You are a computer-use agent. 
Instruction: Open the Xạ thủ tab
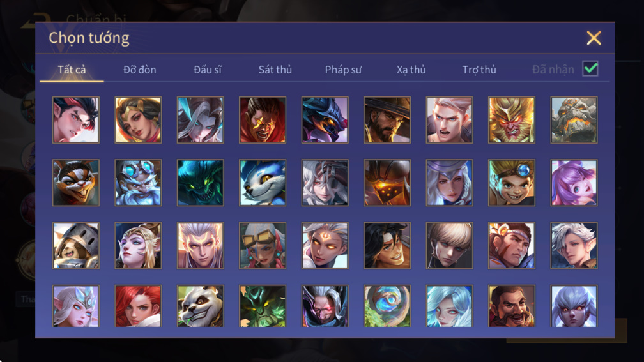pyautogui.click(x=411, y=70)
